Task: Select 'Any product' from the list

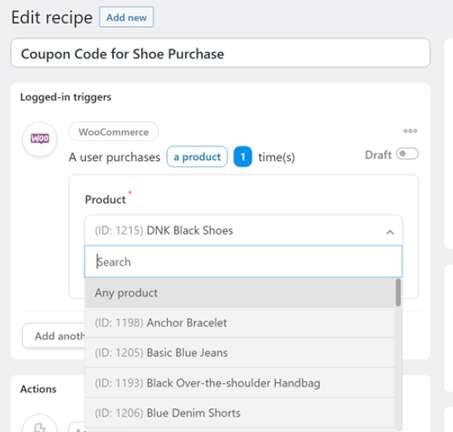Action: pyautogui.click(x=240, y=293)
